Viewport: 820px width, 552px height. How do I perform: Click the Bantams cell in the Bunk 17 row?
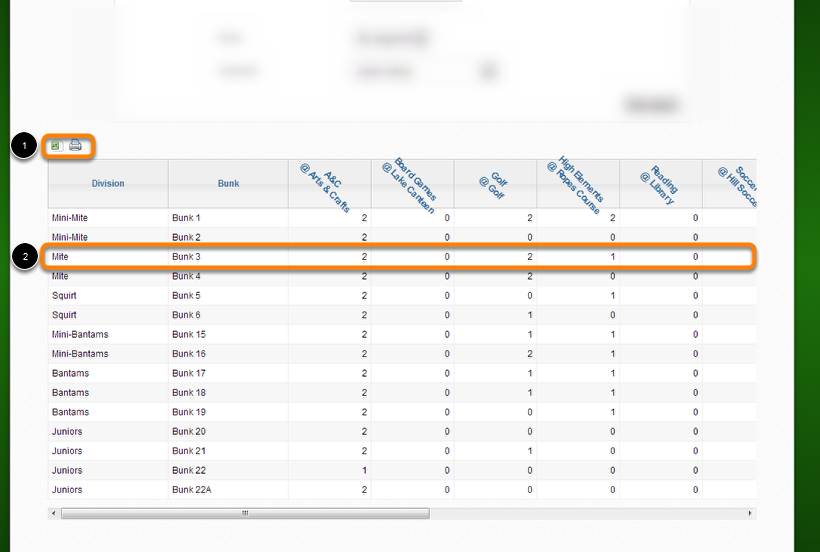point(69,373)
